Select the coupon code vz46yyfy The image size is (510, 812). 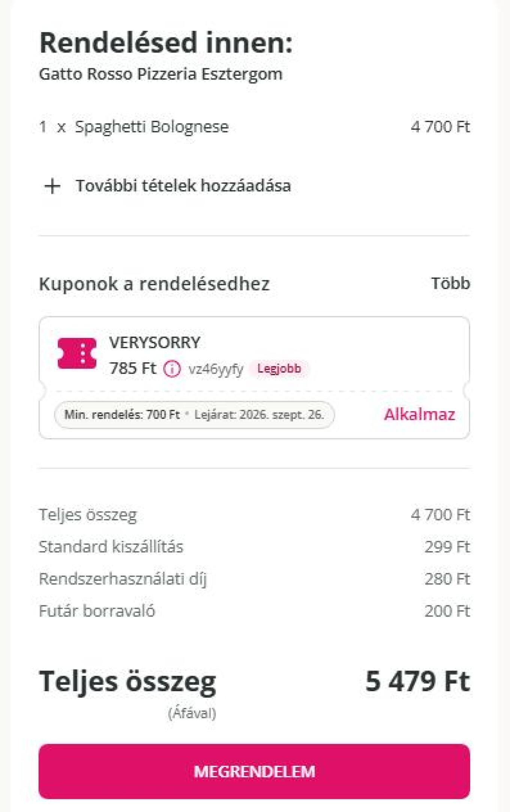click(x=216, y=369)
